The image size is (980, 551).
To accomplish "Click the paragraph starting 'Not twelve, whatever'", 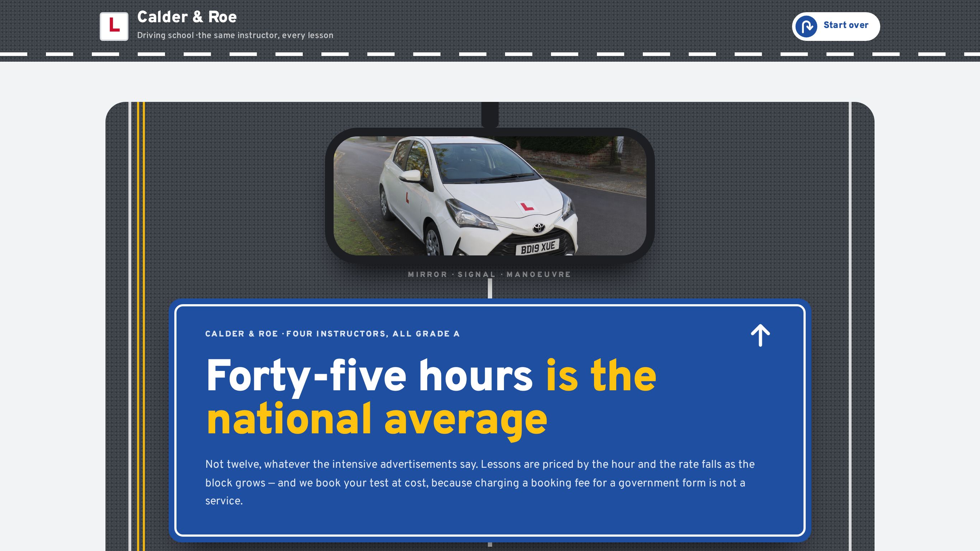I will point(480,482).
